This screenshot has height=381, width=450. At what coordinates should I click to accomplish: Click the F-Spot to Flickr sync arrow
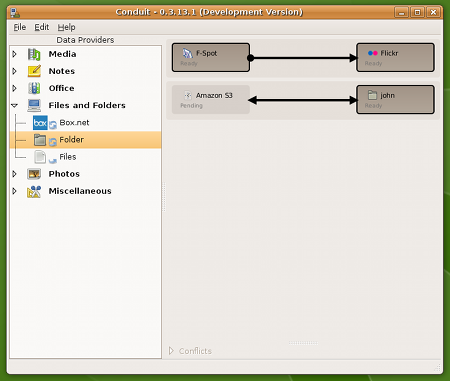[303, 58]
